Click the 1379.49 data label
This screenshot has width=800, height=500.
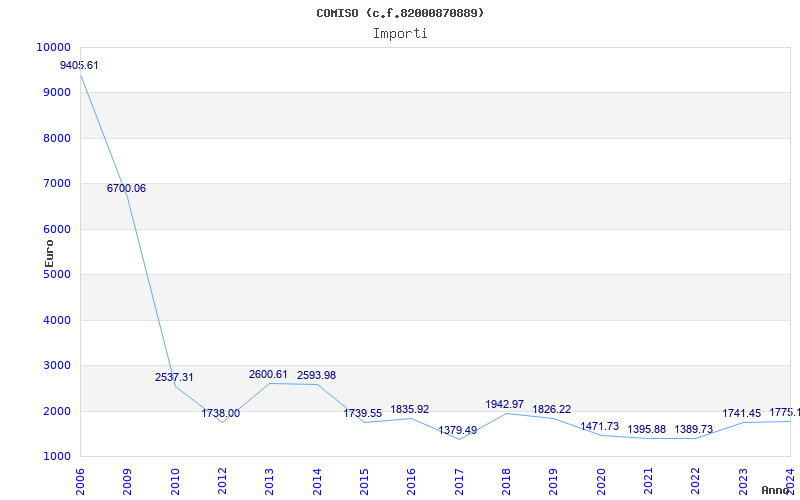tap(458, 430)
